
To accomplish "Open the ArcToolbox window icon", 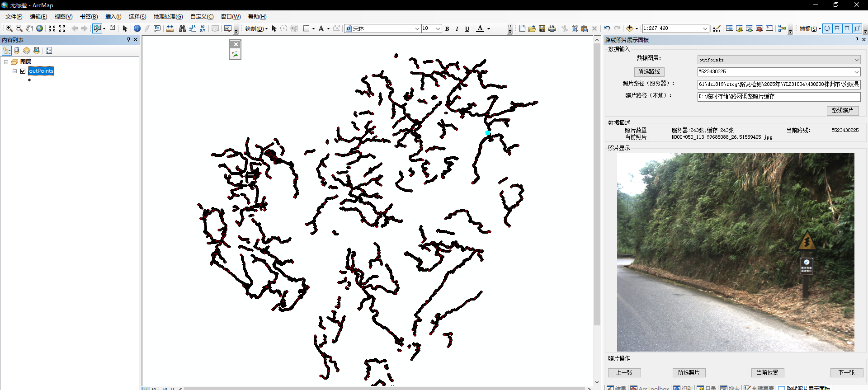I will point(759,28).
